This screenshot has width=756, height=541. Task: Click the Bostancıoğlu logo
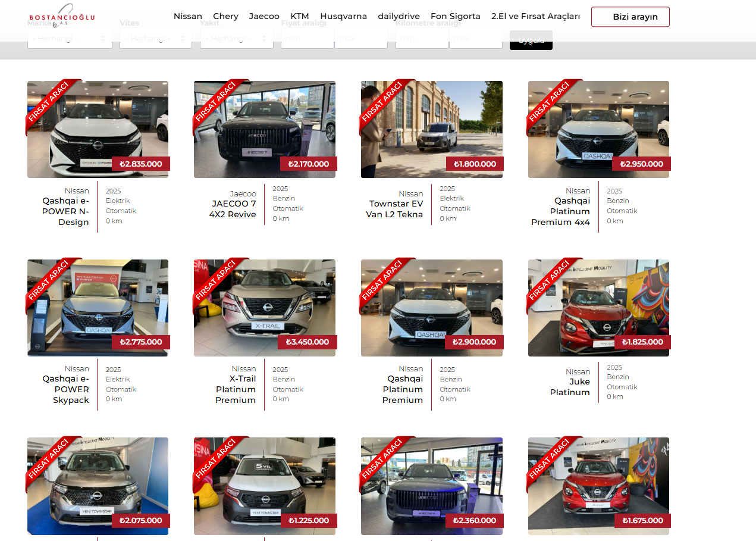pyautogui.click(x=62, y=16)
